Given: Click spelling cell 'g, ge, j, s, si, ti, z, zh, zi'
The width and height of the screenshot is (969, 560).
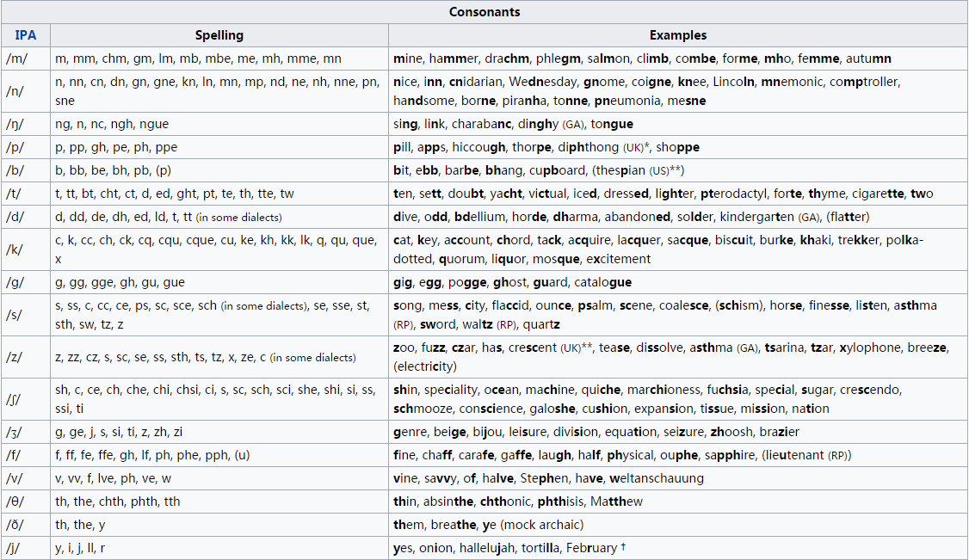Looking at the screenshot, I should click(219, 432).
